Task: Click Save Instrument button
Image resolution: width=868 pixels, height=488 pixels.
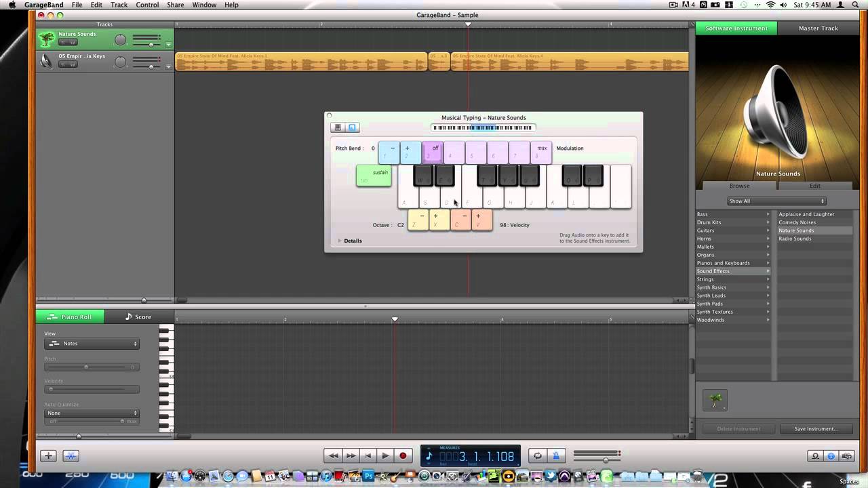Action: [x=816, y=428]
